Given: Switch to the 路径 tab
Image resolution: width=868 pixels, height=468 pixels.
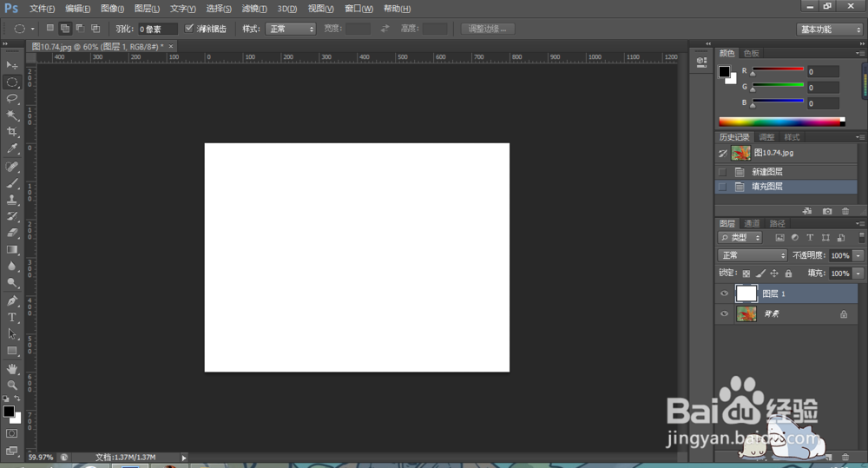Looking at the screenshot, I should [x=777, y=223].
